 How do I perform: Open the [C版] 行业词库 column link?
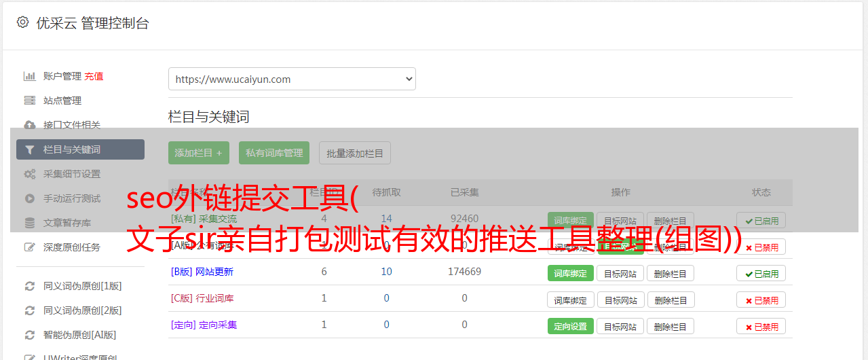202,298
